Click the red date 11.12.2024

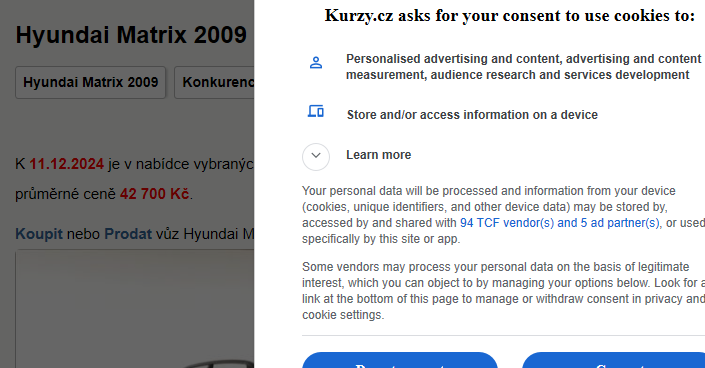tap(67, 164)
